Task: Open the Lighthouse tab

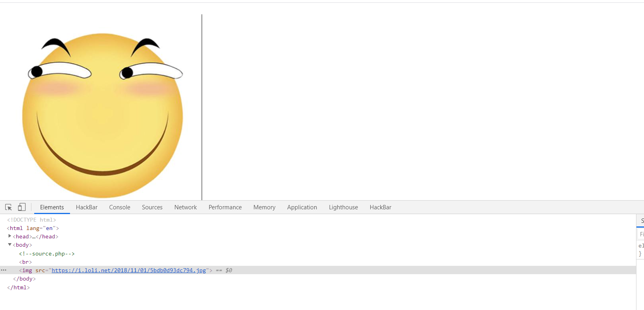Action: coord(344,207)
